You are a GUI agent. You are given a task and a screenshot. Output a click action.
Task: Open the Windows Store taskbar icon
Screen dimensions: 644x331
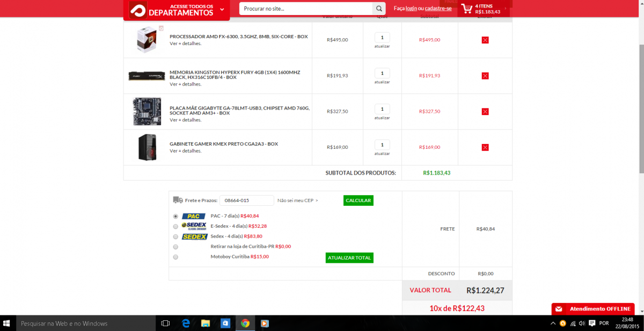[225, 323]
